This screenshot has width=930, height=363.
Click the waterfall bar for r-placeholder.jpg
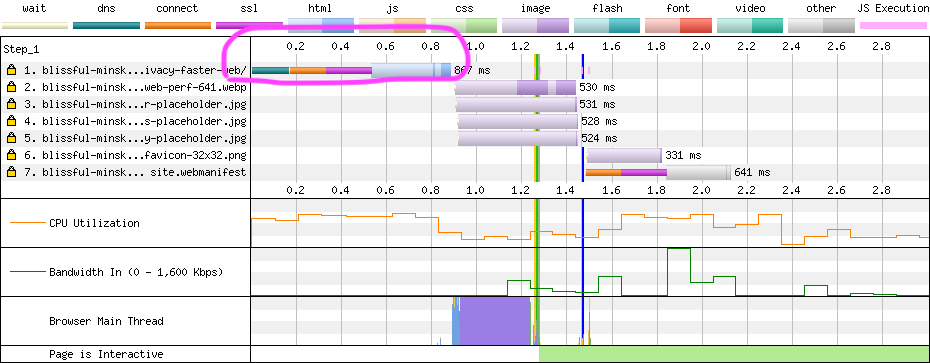click(516, 104)
